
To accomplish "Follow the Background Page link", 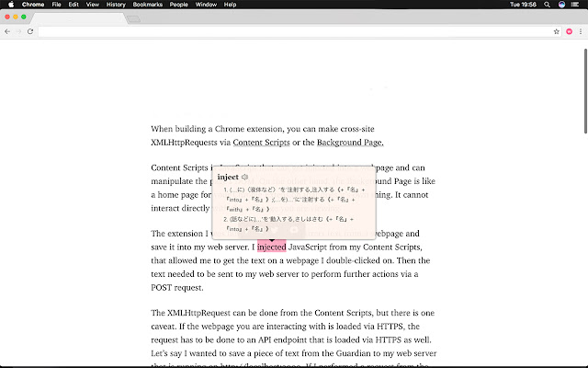I will point(350,143).
